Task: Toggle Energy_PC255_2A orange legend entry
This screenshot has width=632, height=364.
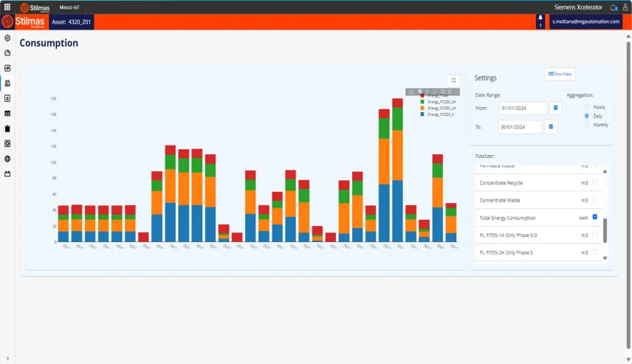Action: (438, 108)
